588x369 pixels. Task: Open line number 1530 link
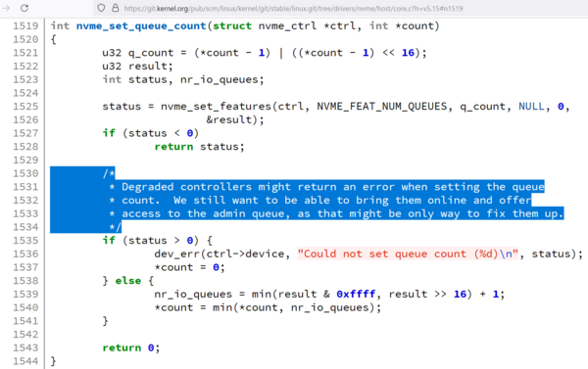(25, 173)
